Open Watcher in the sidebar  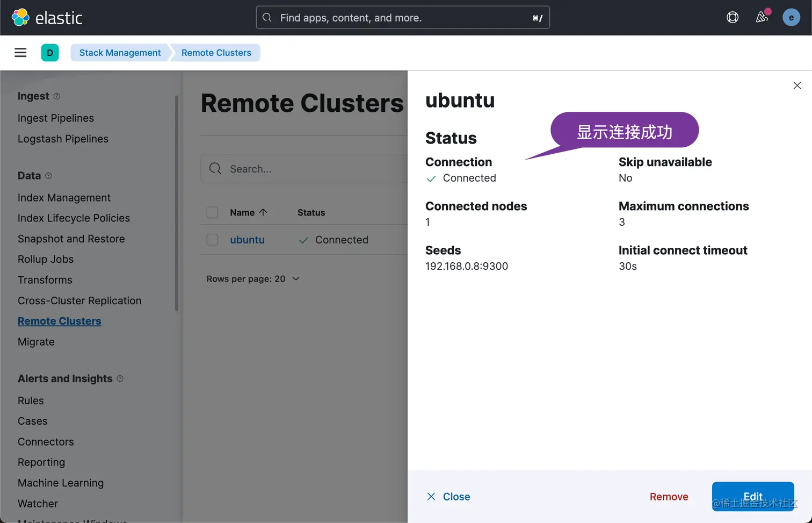coord(38,504)
